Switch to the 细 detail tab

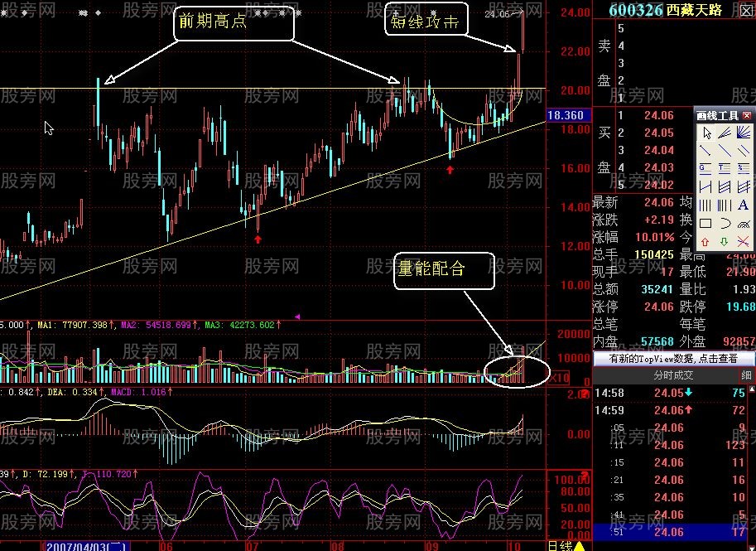coord(746,375)
